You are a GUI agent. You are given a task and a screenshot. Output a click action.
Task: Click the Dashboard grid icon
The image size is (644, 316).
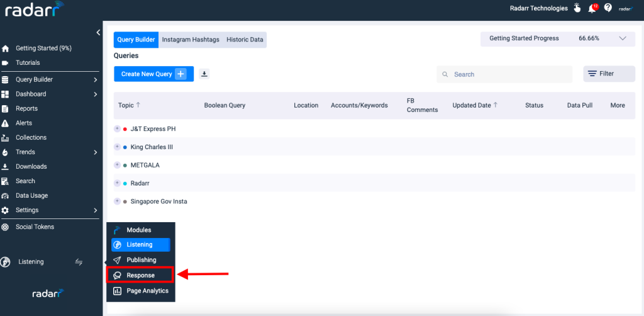point(5,94)
